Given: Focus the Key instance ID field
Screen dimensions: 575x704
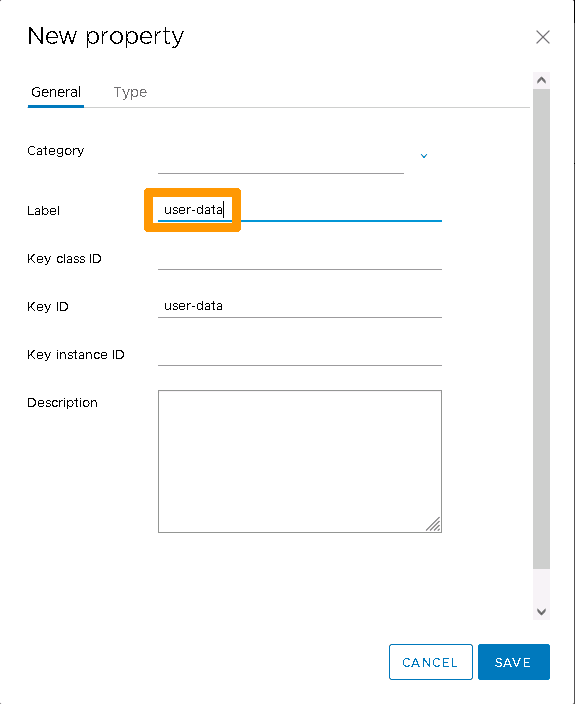Looking at the screenshot, I should (x=300, y=354).
